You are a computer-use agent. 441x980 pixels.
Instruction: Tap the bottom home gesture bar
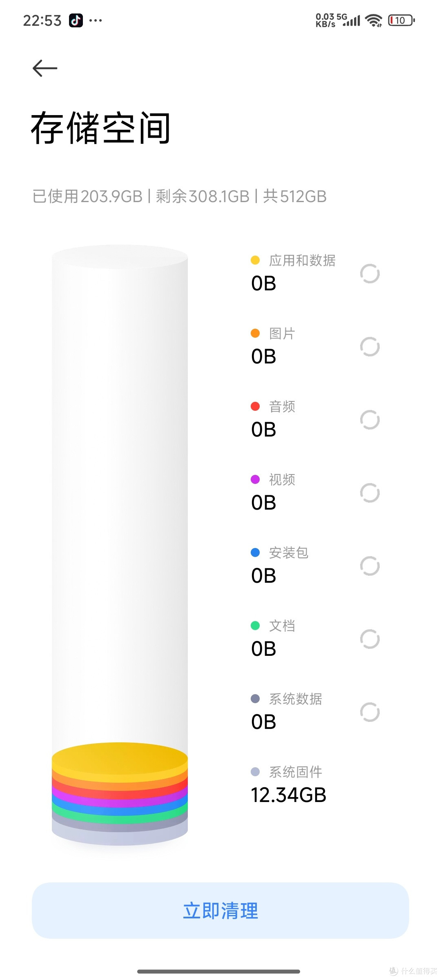click(x=219, y=971)
